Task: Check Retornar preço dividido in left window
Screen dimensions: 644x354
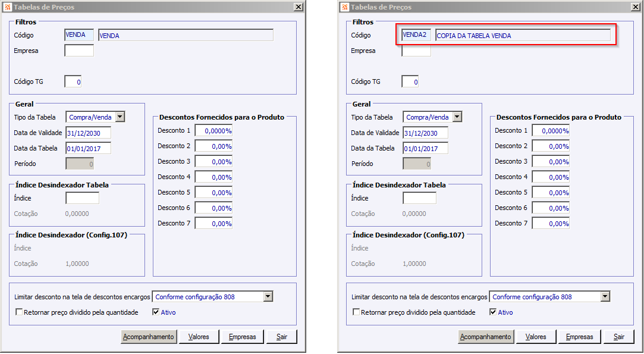Action: click(x=19, y=312)
